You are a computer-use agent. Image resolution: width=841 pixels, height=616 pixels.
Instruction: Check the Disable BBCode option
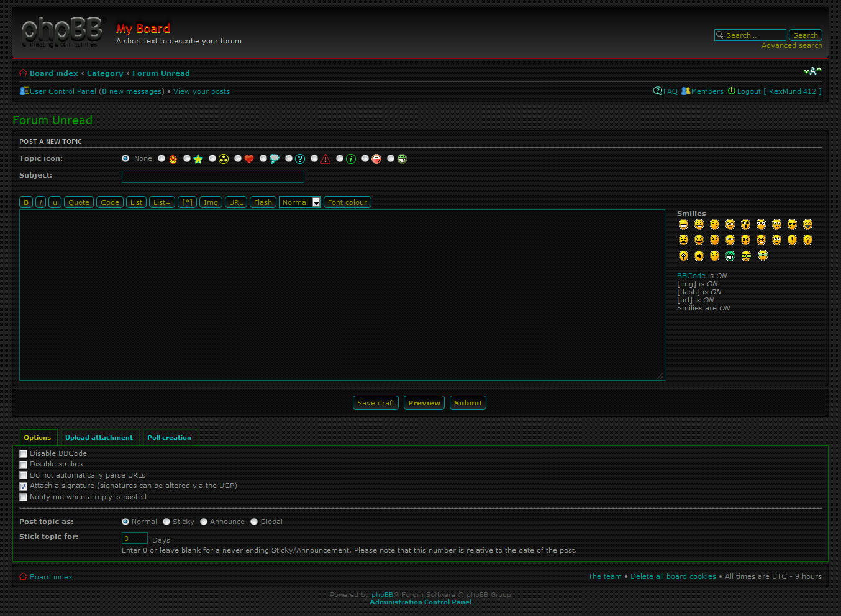(23, 453)
